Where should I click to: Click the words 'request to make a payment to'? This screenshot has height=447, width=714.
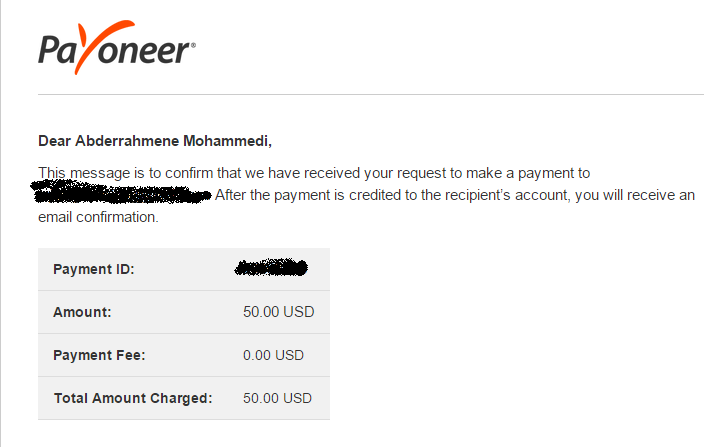497,173
